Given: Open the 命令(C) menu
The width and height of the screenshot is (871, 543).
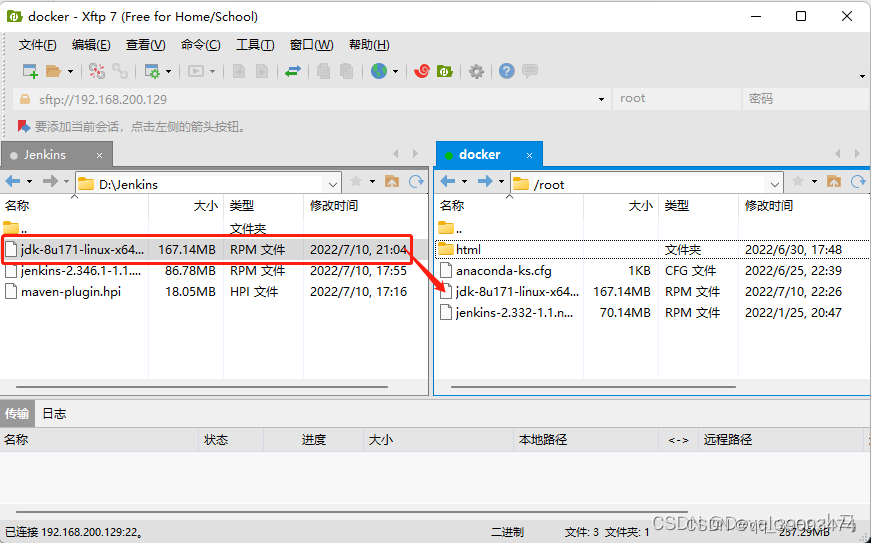Looking at the screenshot, I should (x=201, y=45).
